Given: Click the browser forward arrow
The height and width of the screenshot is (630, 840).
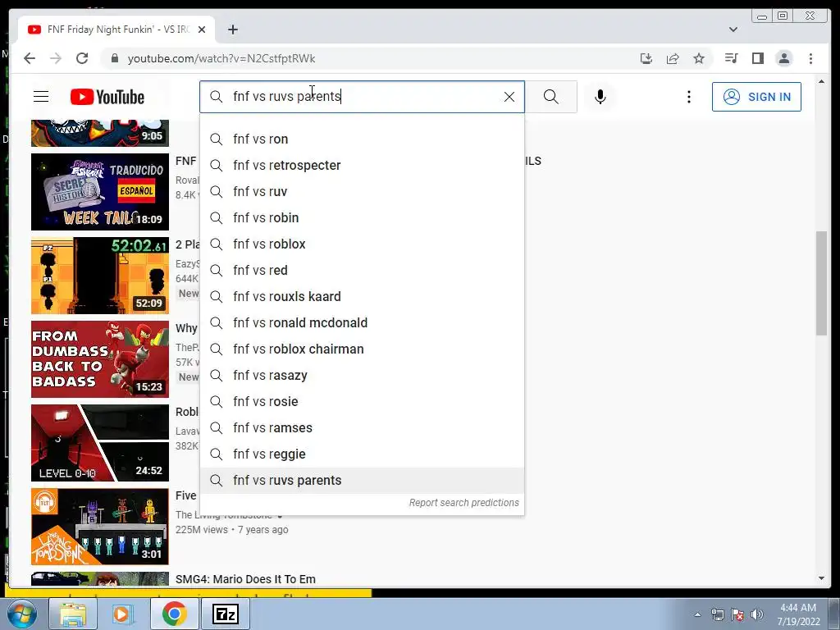Looking at the screenshot, I should 56,58.
